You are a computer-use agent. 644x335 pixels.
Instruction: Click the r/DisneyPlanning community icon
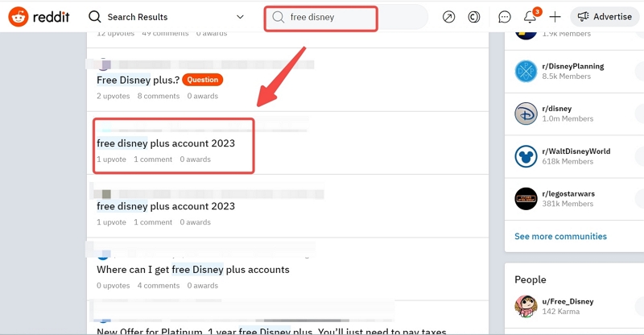click(x=526, y=71)
